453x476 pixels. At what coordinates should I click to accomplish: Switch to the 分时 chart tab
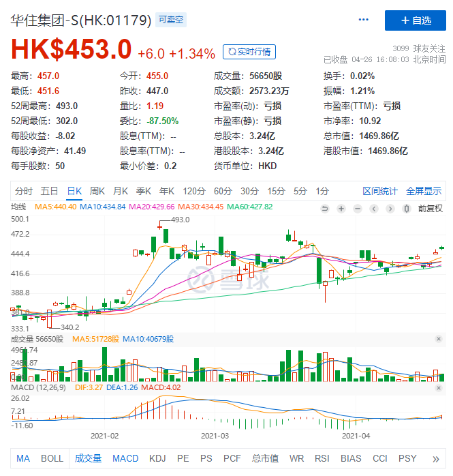[24, 191]
